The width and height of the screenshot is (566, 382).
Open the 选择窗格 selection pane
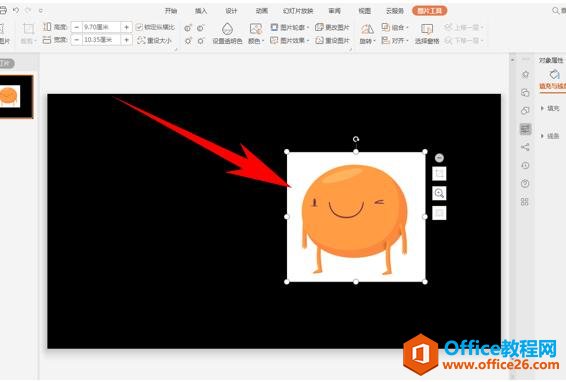click(x=427, y=34)
